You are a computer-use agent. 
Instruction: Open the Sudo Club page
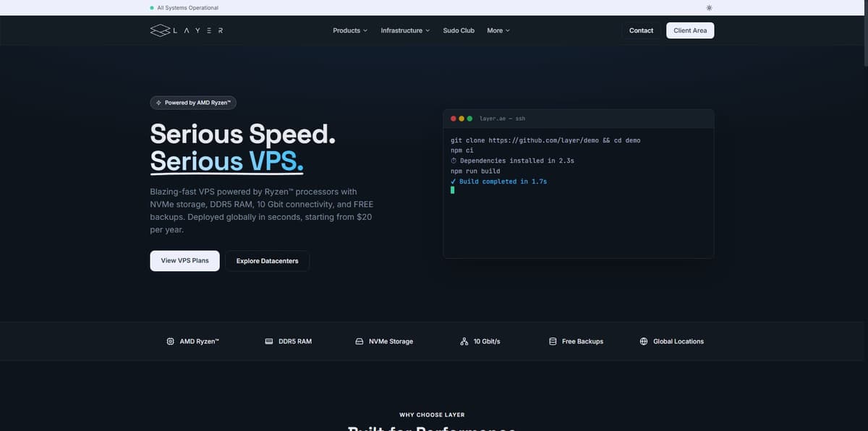point(459,30)
